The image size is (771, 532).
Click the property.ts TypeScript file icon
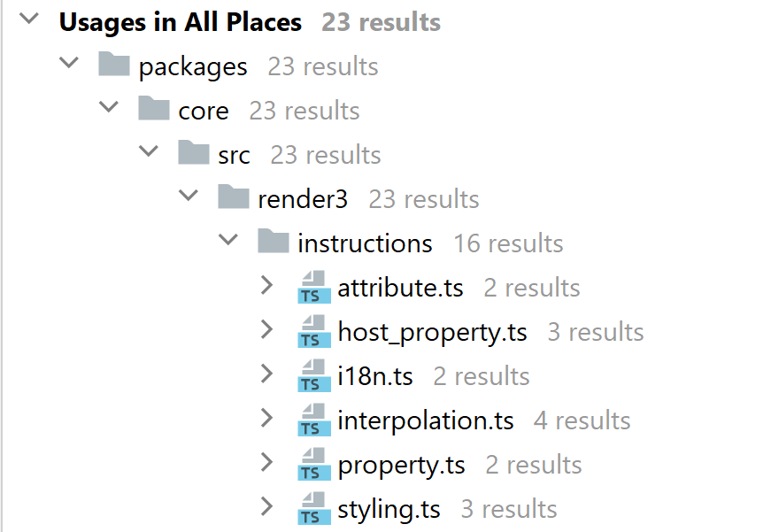(x=313, y=464)
